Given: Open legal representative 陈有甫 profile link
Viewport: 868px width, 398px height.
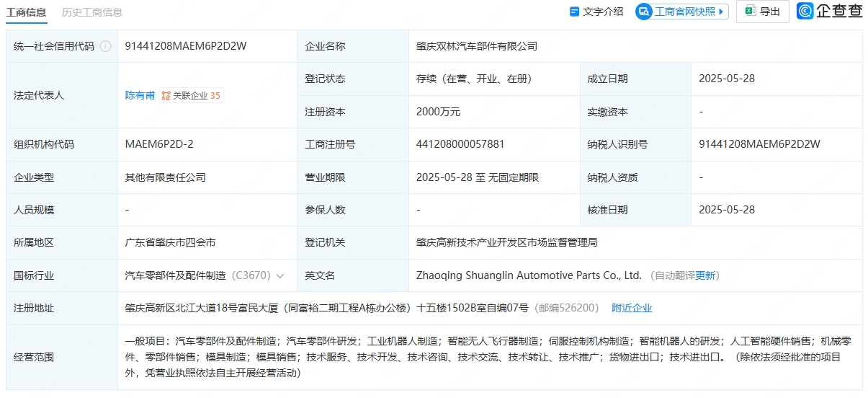Looking at the screenshot, I should pyautogui.click(x=140, y=95).
